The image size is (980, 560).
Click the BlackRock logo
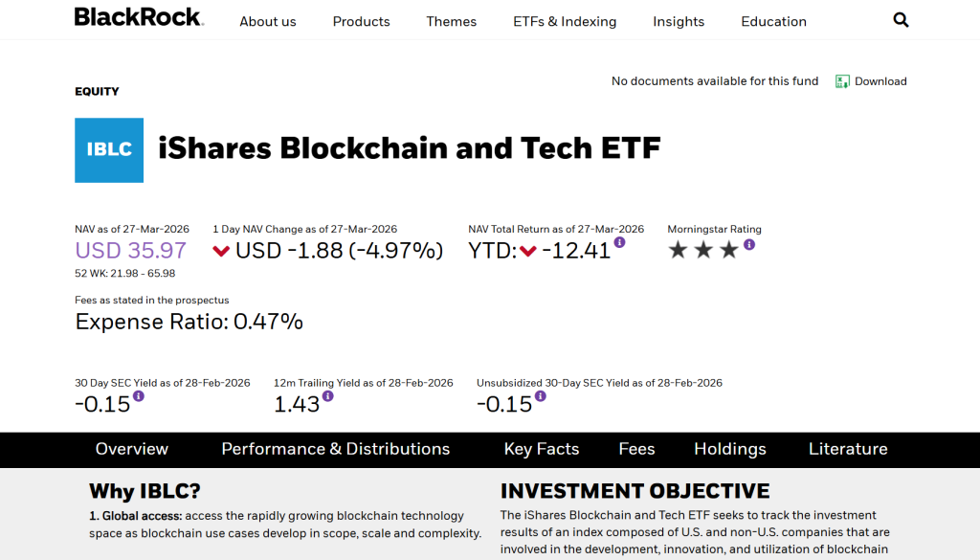click(x=138, y=17)
